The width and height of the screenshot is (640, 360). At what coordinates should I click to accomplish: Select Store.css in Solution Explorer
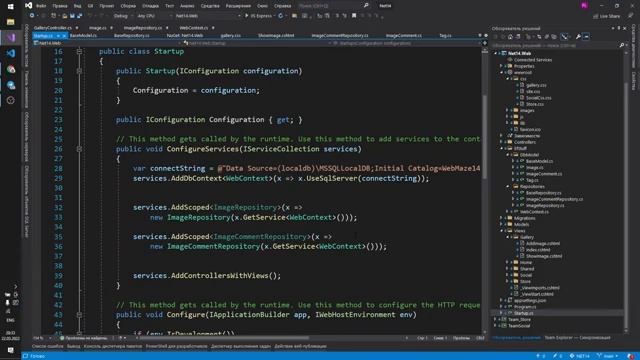[x=535, y=104]
